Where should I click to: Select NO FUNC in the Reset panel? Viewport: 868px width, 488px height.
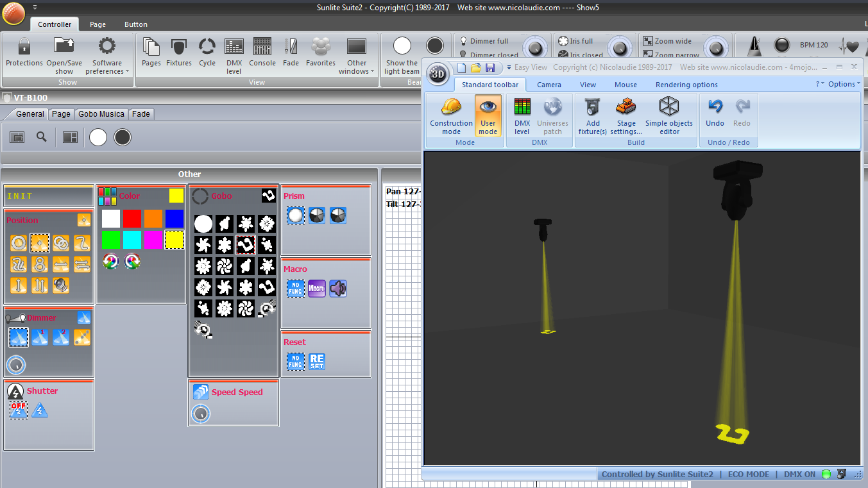pos(296,362)
